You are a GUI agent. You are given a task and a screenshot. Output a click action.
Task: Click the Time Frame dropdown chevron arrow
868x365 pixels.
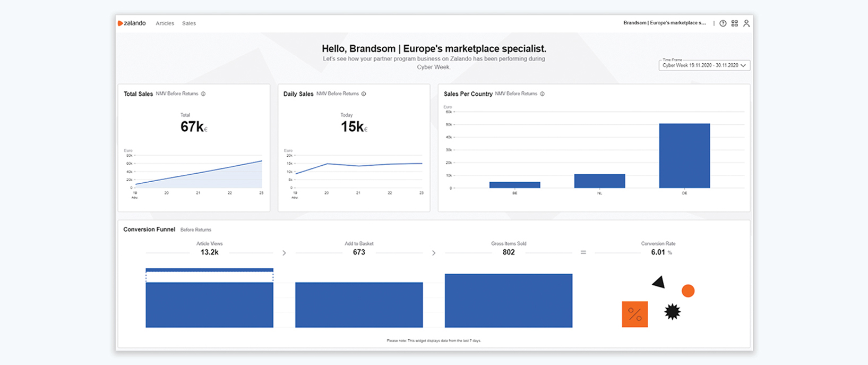[743, 65]
